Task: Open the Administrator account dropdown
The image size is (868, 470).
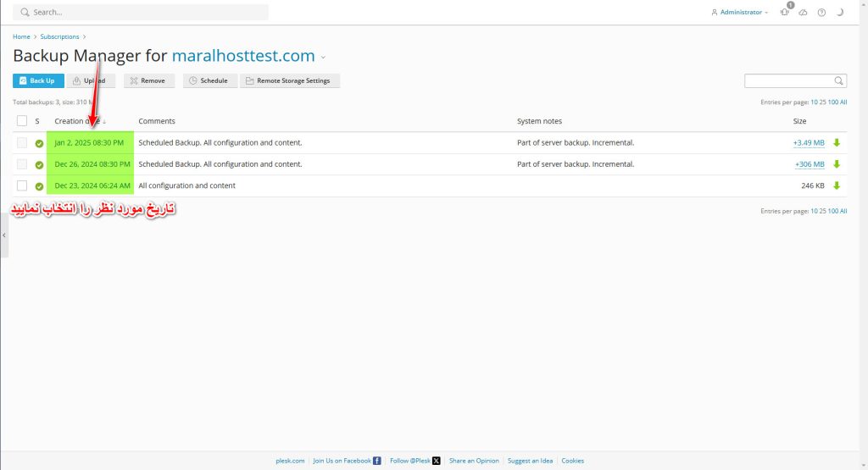Action: (740, 12)
